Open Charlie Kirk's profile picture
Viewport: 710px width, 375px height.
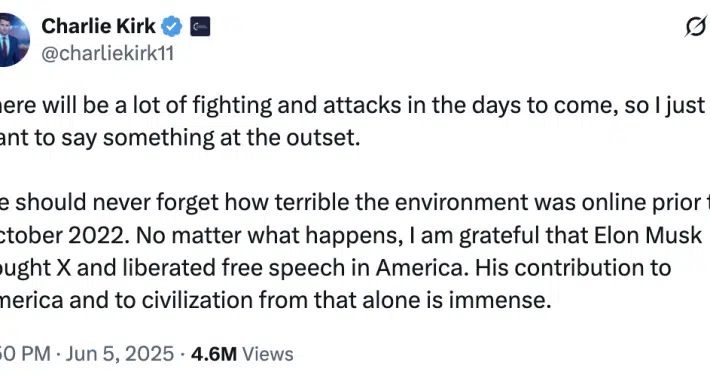(12, 40)
